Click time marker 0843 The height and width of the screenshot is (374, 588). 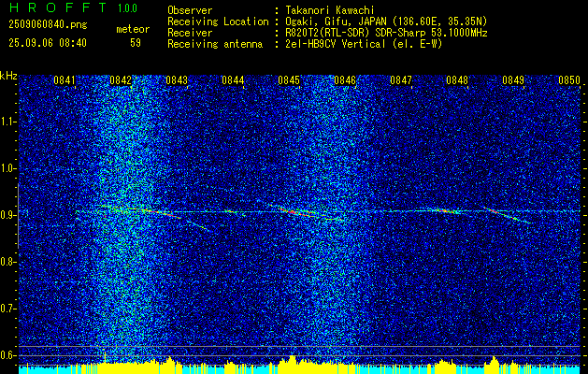coord(177,80)
